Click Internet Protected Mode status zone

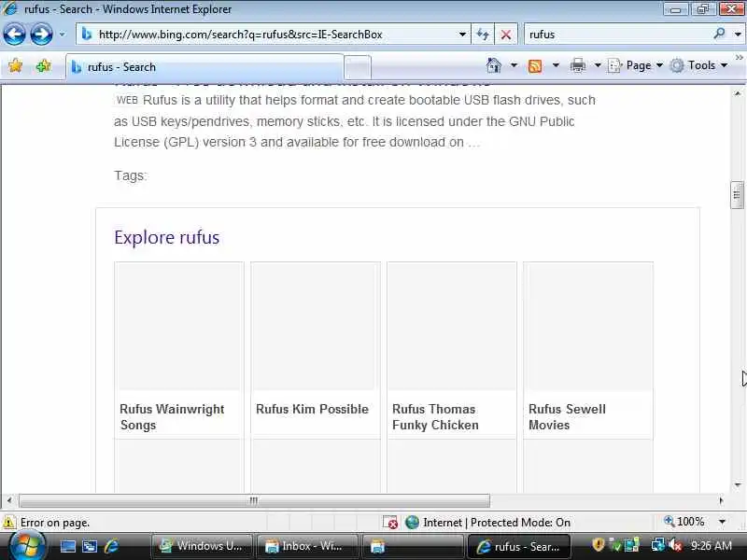487,523
